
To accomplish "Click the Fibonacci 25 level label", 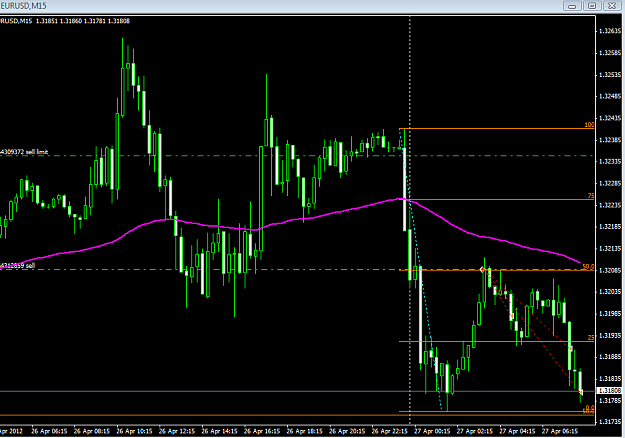I will tap(591, 338).
